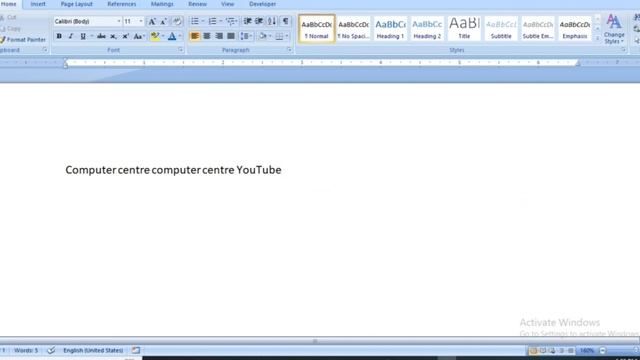
Task: Click the Shrink Font icon
Action: coord(163,21)
